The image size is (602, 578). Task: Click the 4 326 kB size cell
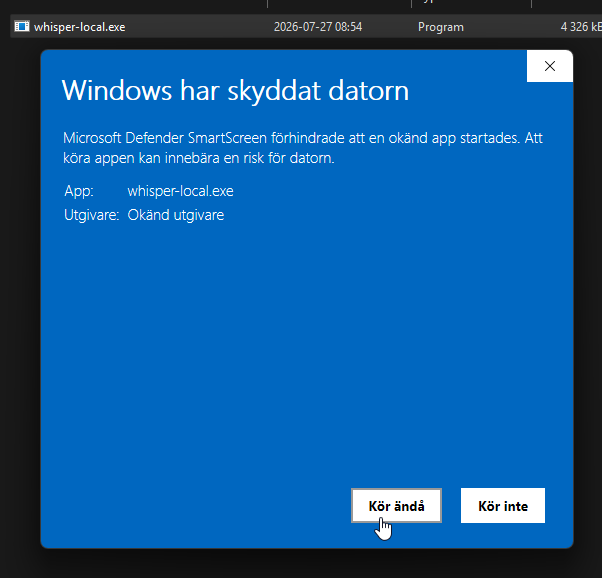pos(581,27)
